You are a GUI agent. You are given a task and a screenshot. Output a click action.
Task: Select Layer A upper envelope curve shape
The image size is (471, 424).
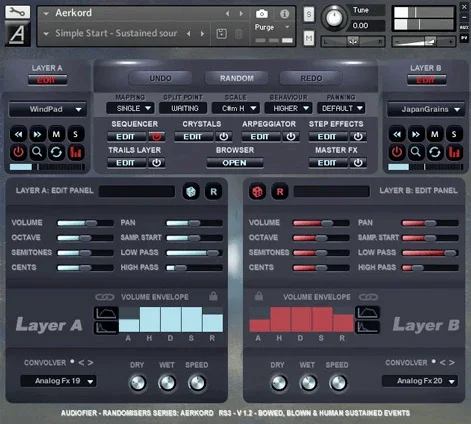(106, 313)
